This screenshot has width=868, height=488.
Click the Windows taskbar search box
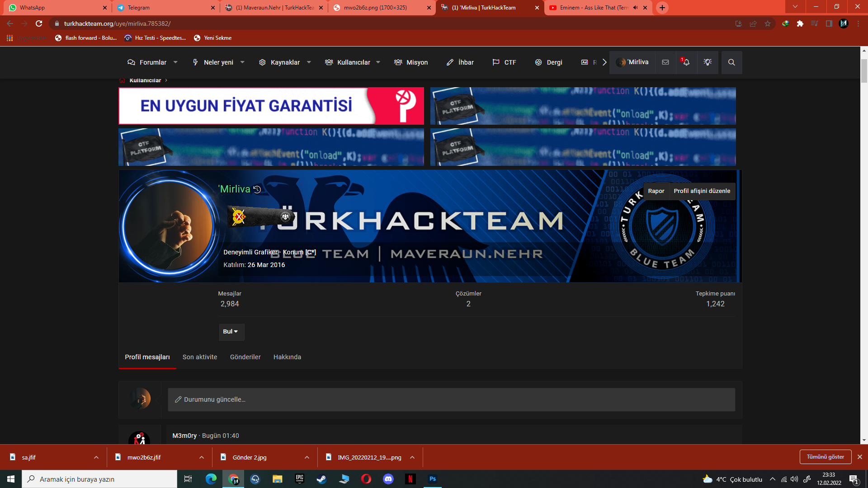[99, 479]
